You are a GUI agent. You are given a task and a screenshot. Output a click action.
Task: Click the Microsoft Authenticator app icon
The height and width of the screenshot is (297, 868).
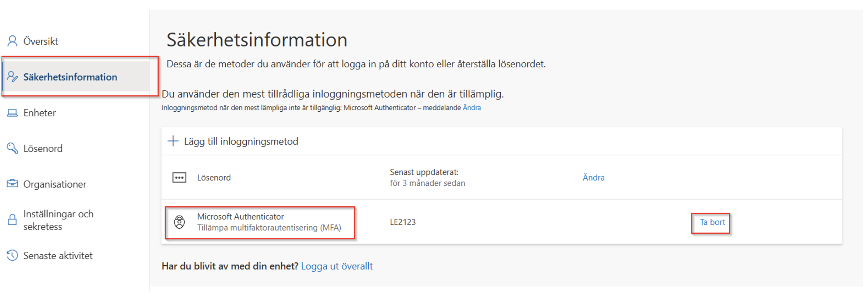click(x=179, y=222)
